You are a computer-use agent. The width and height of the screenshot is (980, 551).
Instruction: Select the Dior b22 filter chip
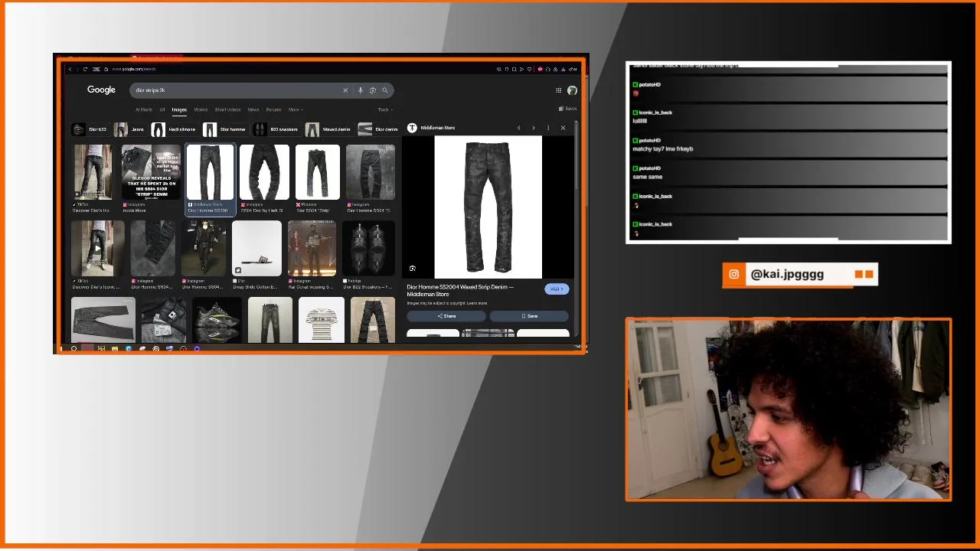click(90, 129)
